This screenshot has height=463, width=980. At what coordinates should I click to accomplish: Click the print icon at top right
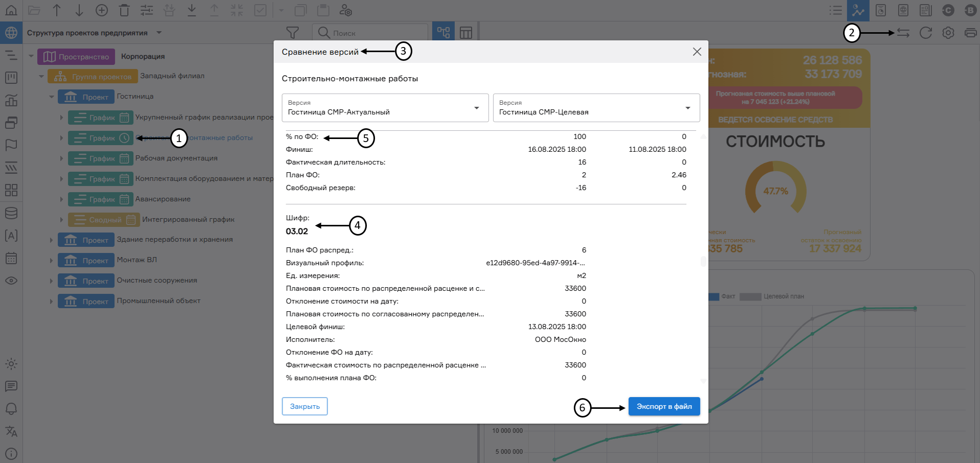tap(970, 33)
